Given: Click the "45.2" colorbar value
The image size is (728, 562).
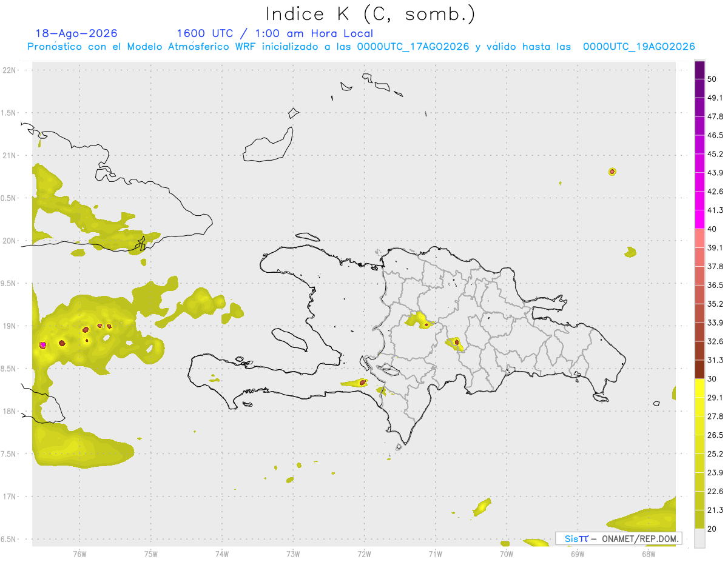Looking at the screenshot, I should click(715, 154).
